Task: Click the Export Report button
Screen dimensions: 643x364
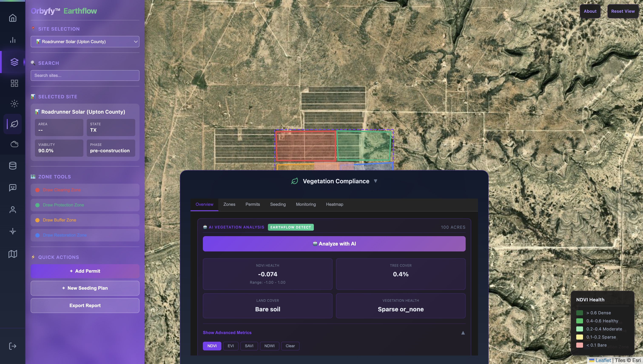Action: [x=85, y=306]
